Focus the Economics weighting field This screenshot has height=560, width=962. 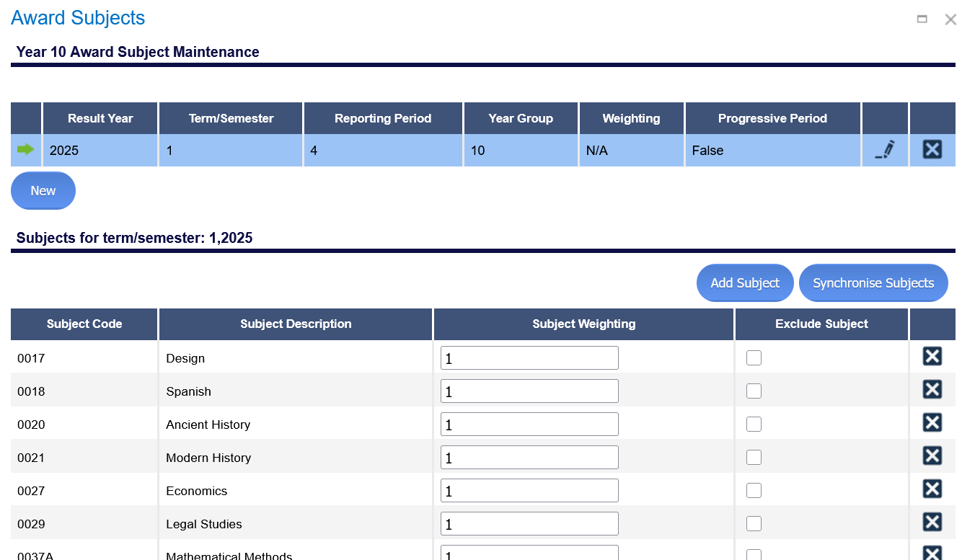pyautogui.click(x=529, y=491)
